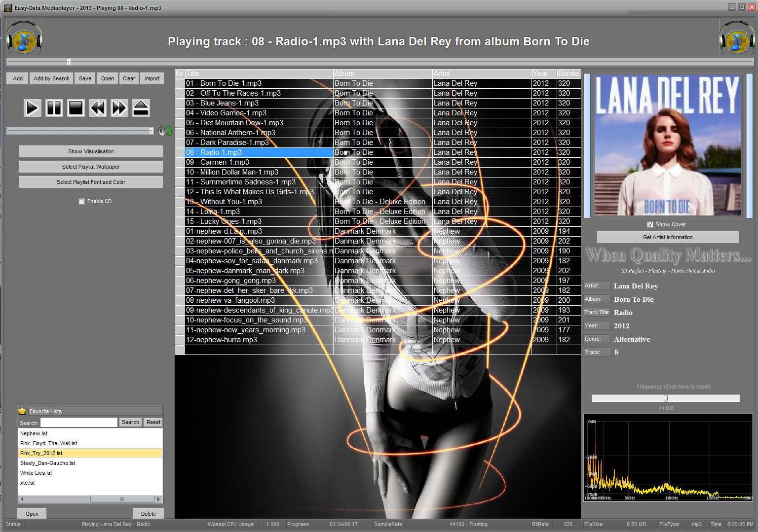
Task: Click Open in the playlist toolbar
Action: [108, 78]
